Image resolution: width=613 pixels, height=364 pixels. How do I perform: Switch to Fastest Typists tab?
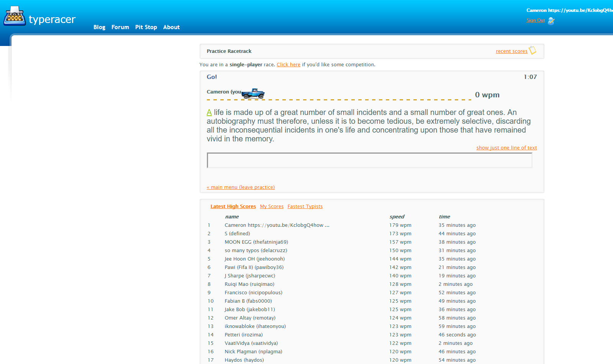pyautogui.click(x=305, y=207)
